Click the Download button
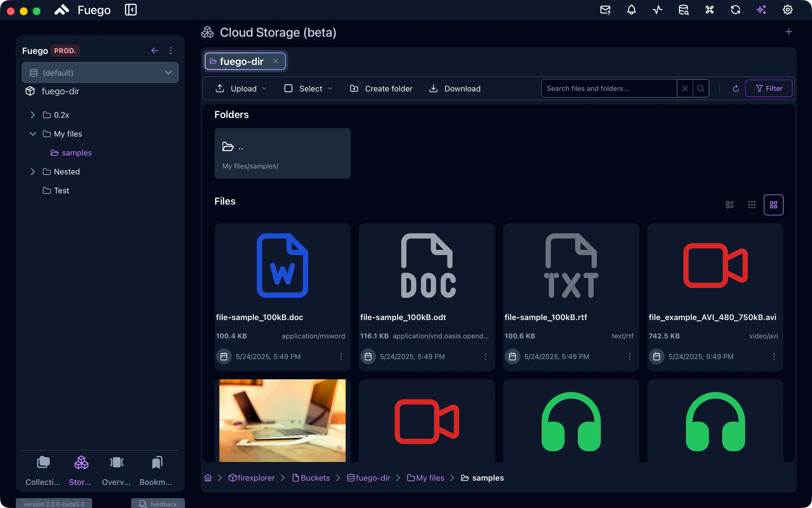The height and width of the screenshot is (508, 812). click(455, 88)
